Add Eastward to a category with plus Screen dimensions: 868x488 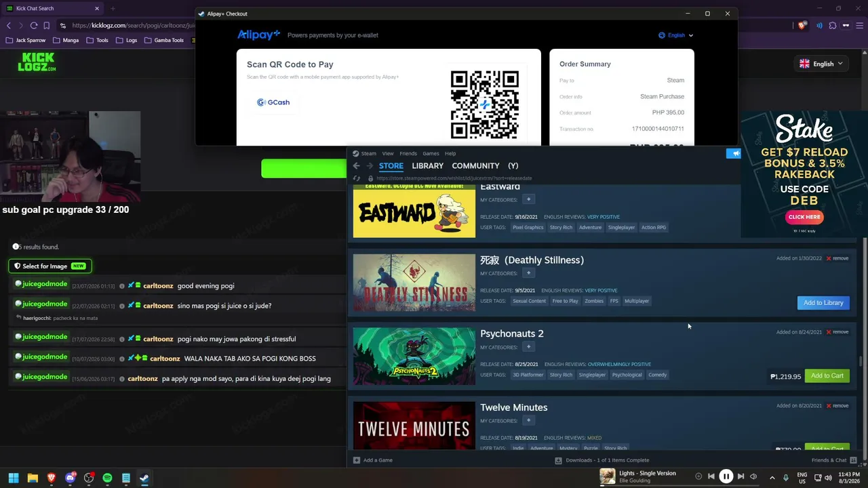tap(528, 199)
